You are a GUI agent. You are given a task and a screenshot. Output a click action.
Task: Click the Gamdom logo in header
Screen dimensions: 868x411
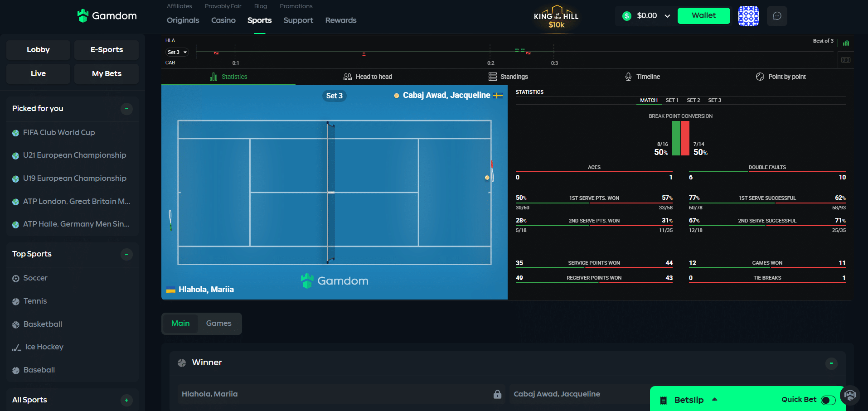coord(107,16)
